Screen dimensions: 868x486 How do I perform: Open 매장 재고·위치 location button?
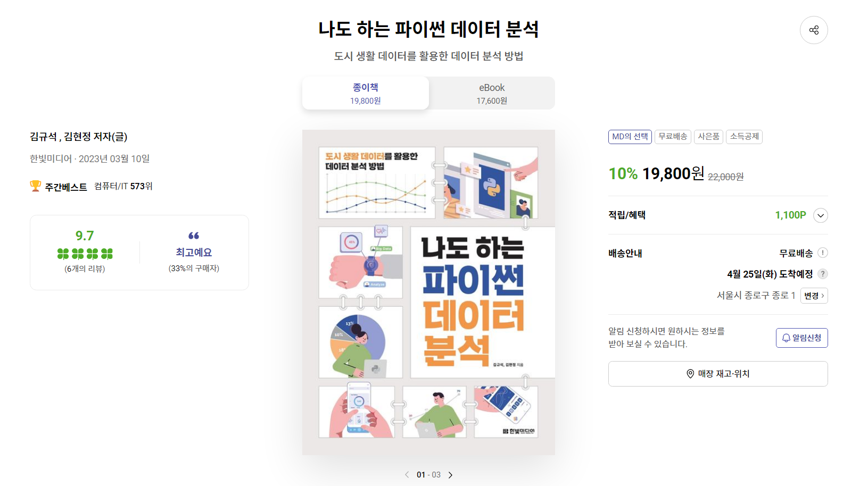[x=718, y=374]
